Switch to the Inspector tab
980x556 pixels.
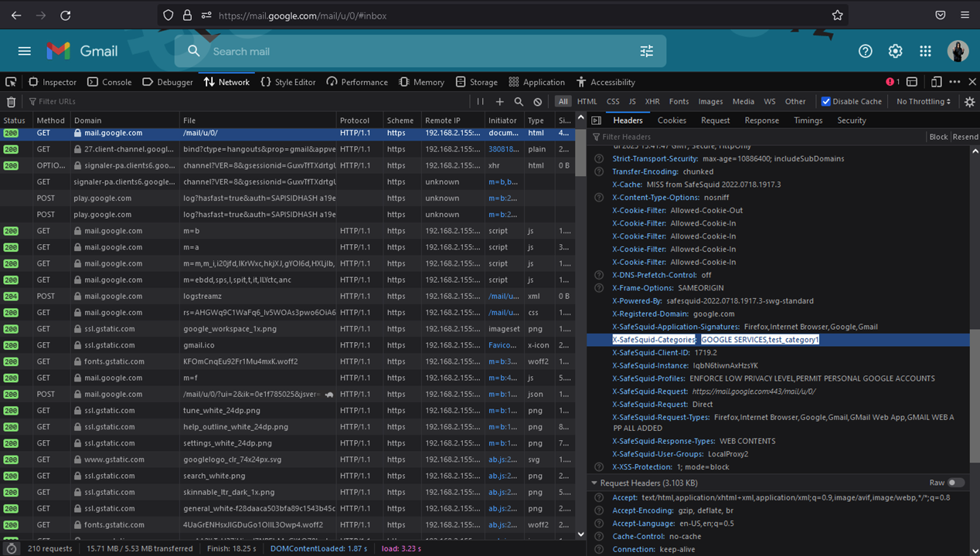point(53,82)
